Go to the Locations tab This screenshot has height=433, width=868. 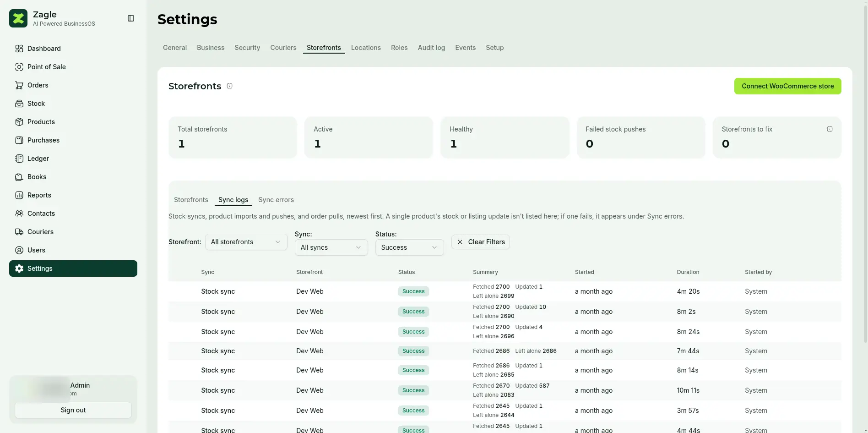[366, 48]
